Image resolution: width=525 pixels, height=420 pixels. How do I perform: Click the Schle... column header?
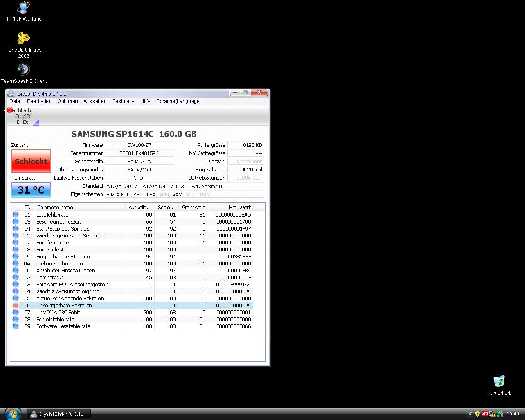pos(167,207)
